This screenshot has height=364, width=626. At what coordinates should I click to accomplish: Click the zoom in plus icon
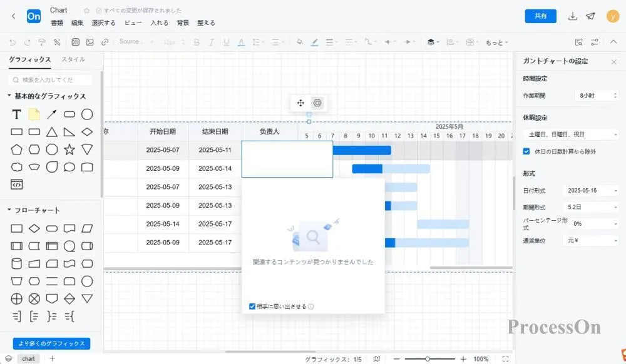463,359
